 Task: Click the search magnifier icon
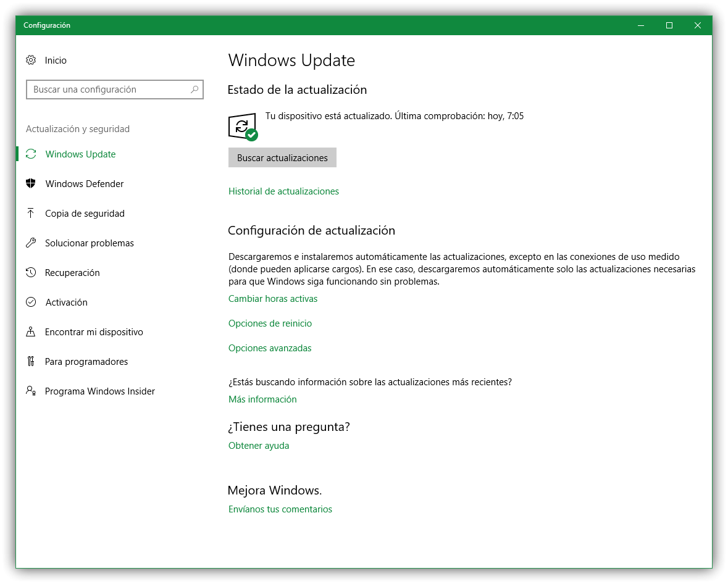[195, 89]
